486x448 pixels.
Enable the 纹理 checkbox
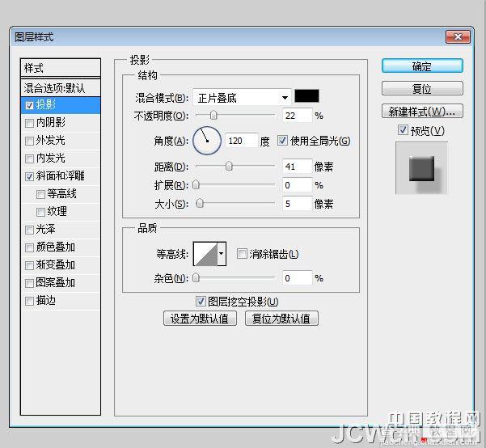40,212
